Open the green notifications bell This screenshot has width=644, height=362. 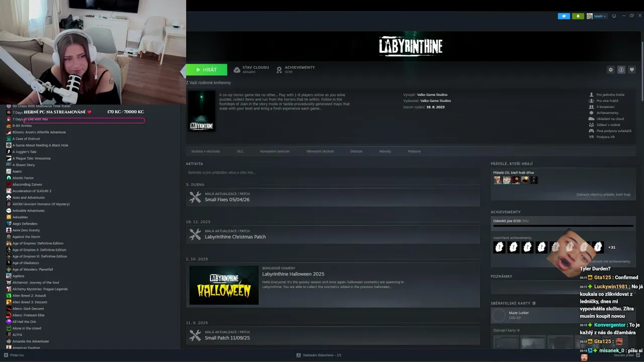(578, 16)
